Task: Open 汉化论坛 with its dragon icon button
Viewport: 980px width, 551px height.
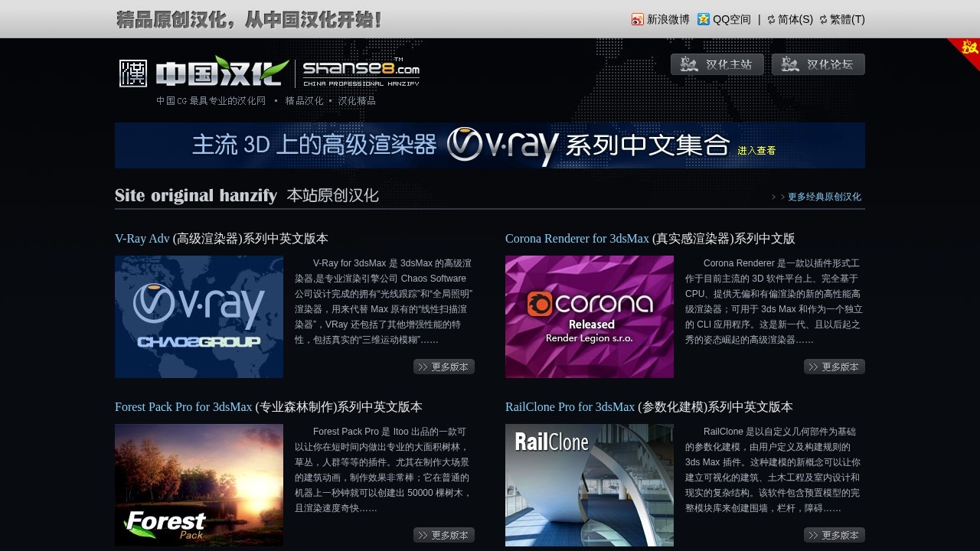Action: pos(818,64)
